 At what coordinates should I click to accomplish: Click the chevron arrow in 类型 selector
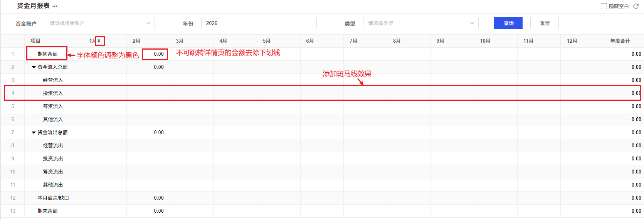(x=472, y=23)
